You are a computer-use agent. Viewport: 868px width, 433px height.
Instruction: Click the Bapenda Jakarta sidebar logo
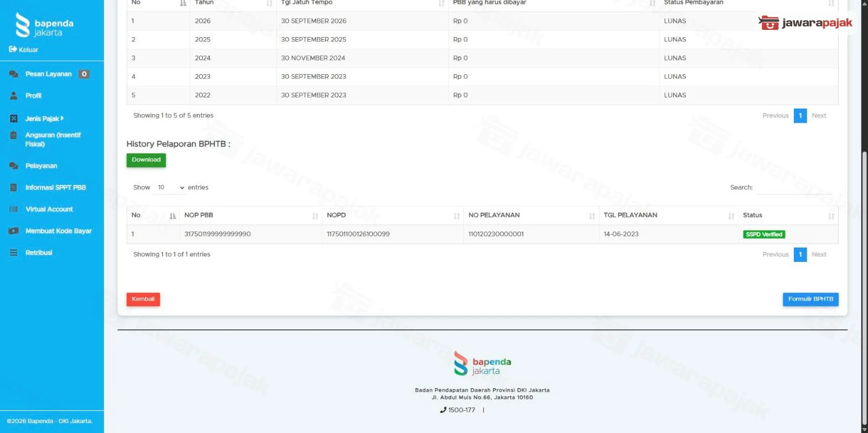[x=44, y=25]
